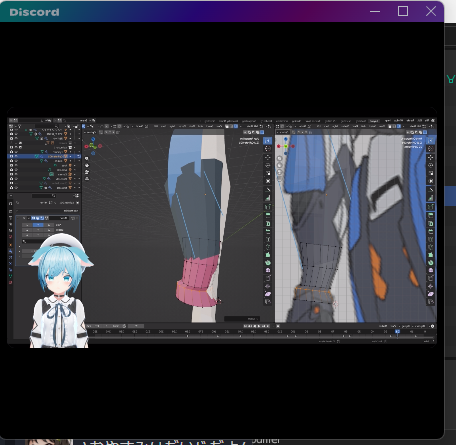456x445 pixels.
Task: Pick the Transform tool in left viewport toolbar
Action: (268, 181)
